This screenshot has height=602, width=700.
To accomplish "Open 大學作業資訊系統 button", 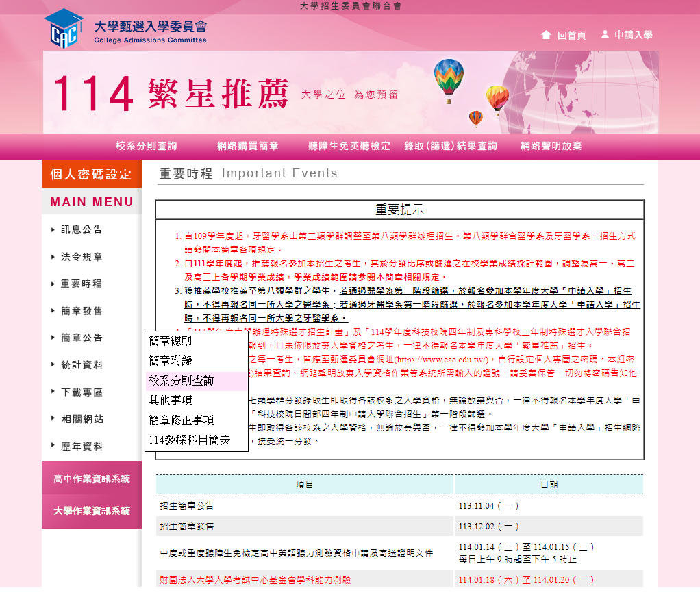I will pos(92,512).
